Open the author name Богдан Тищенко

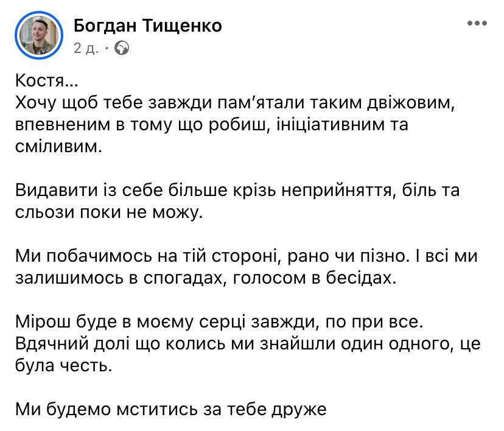[147, 26]
